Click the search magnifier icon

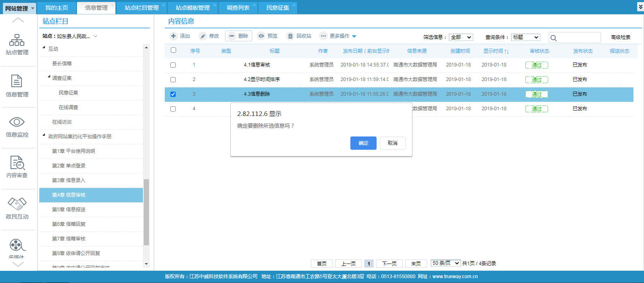pyautogui.click(x=554, y=38)
